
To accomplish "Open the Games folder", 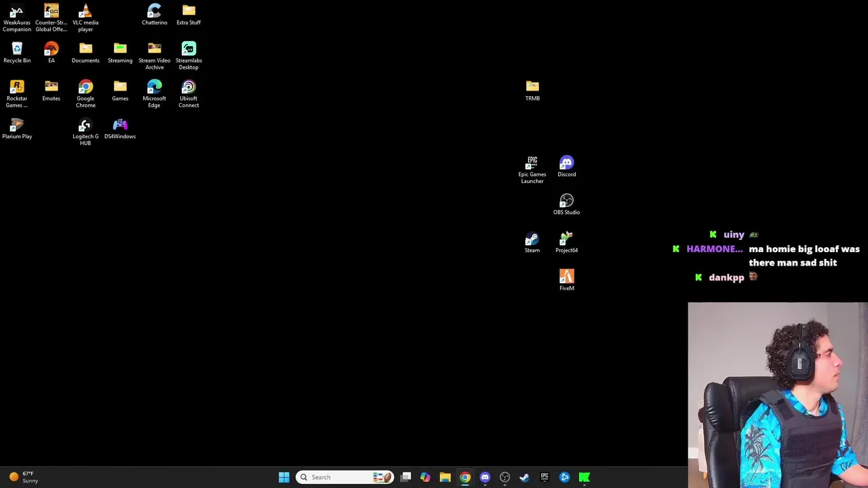I will coord(120,91).
